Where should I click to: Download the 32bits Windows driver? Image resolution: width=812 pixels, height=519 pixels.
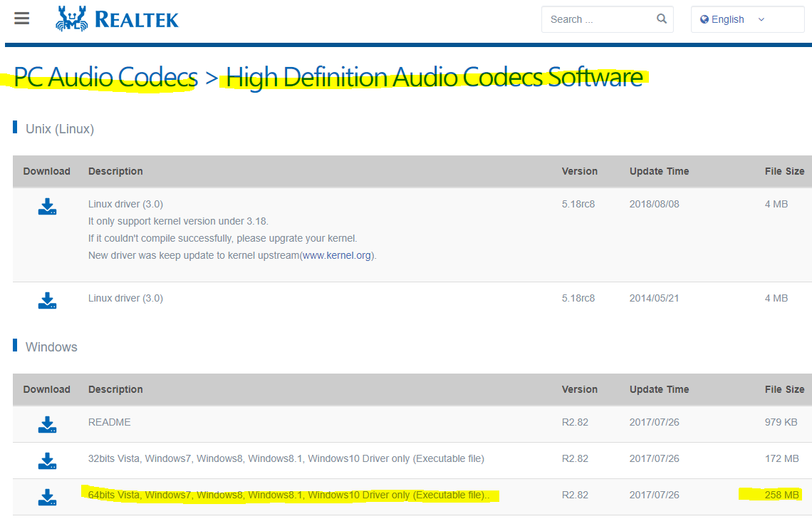click(x=47, y=461)
